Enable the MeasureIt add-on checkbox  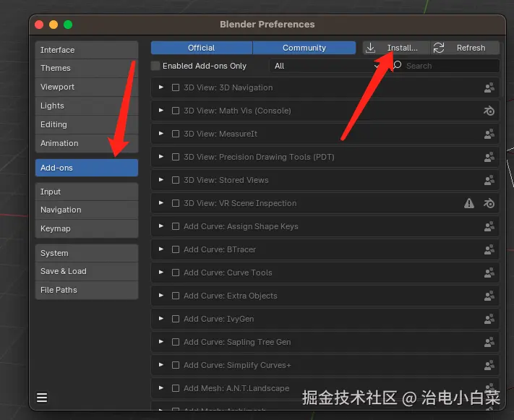pyautogui.click(x=176, y=134)
